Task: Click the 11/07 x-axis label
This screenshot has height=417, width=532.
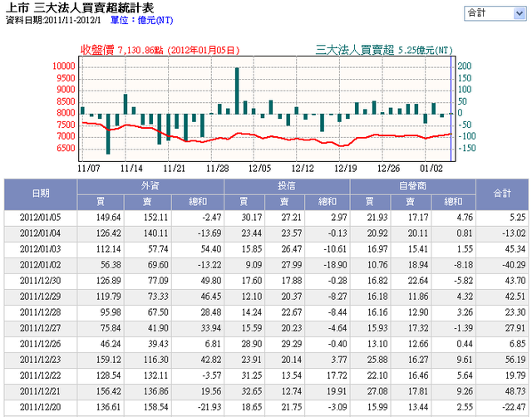Action: pyautogui.click(x=89, y=169)
